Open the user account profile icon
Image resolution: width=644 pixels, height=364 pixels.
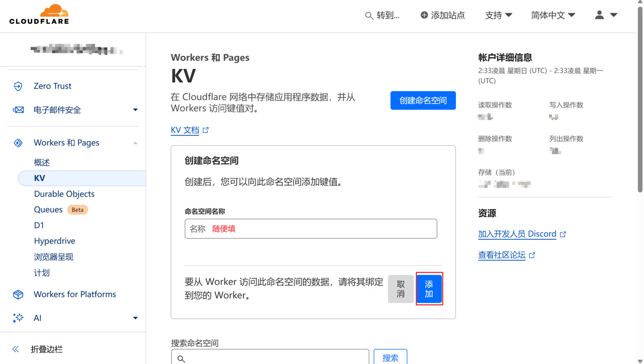tap(599, 15)
